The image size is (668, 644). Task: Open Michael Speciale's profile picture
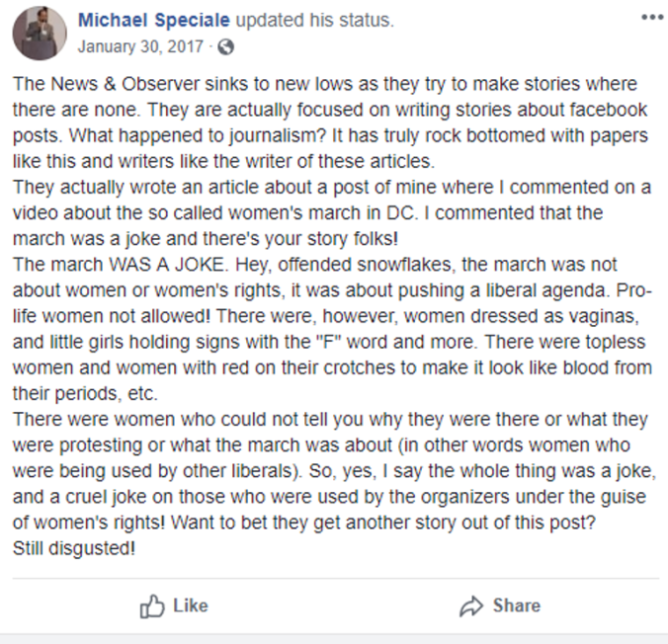coord(40,33)
